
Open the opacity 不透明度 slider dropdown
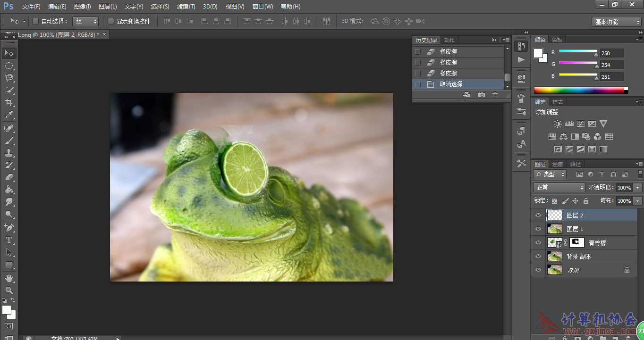(638, 188)
